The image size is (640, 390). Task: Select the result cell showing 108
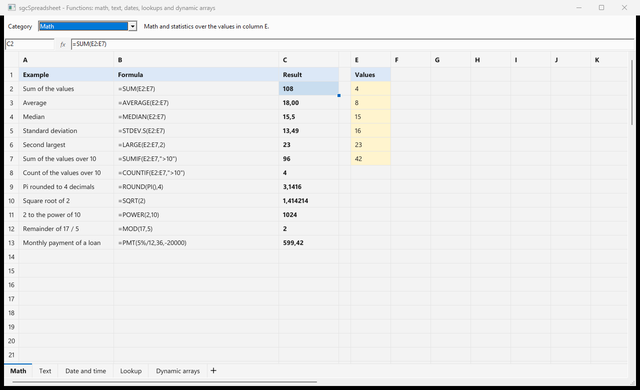pos(309,89)
